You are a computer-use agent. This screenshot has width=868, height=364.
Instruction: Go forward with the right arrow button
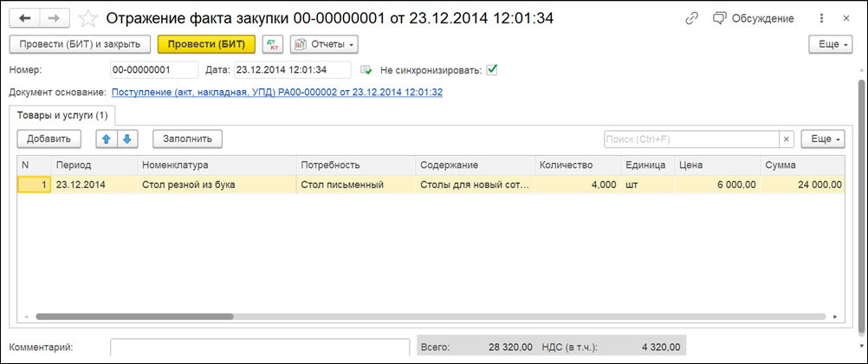click(x=55, y=18)
